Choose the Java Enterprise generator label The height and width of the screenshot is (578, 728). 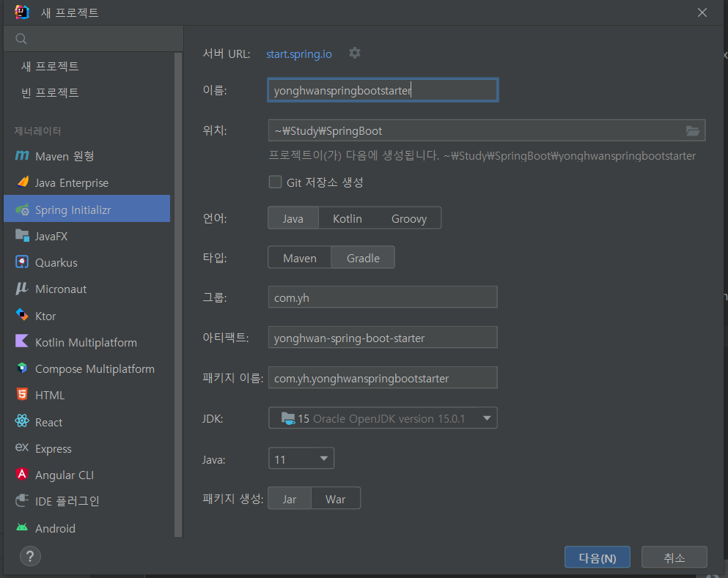tap(72, 182)
